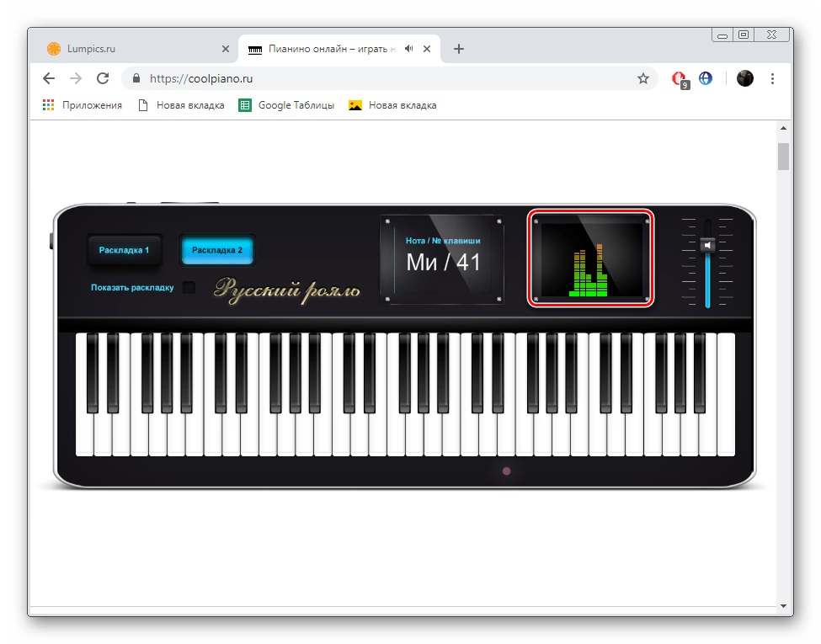Image resolution: width=821 pixels, height=644 pixels.
Task: Click the forward navigation arrow
Action: click(76, 78)
